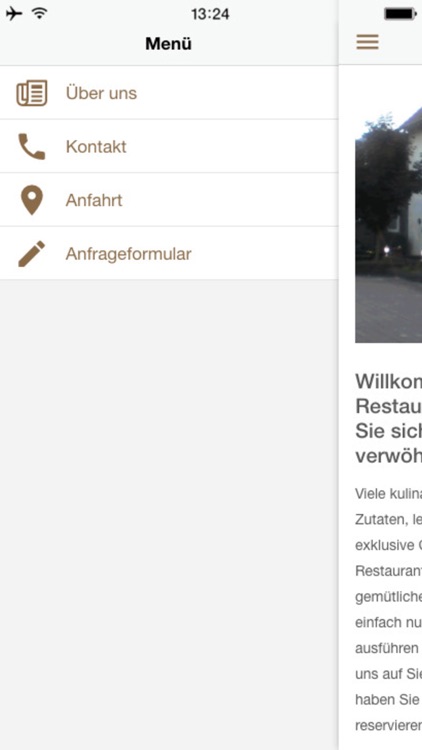
Task: Tap the restaurant building photo
Action: 389,225
